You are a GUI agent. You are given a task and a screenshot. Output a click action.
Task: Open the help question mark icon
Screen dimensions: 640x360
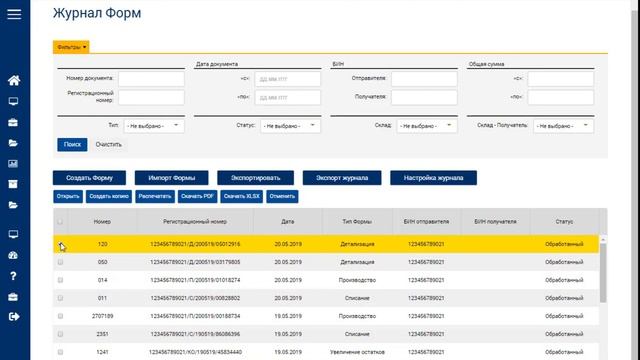point(13,276)
